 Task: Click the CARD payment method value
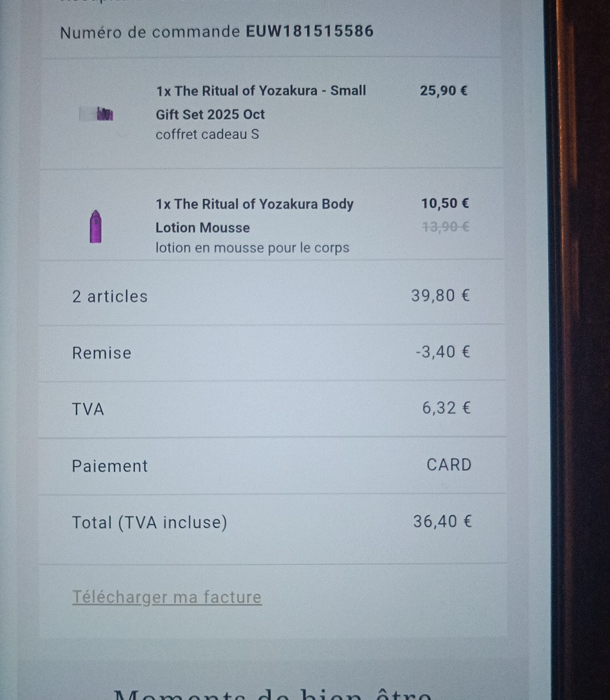coord(448,465)
